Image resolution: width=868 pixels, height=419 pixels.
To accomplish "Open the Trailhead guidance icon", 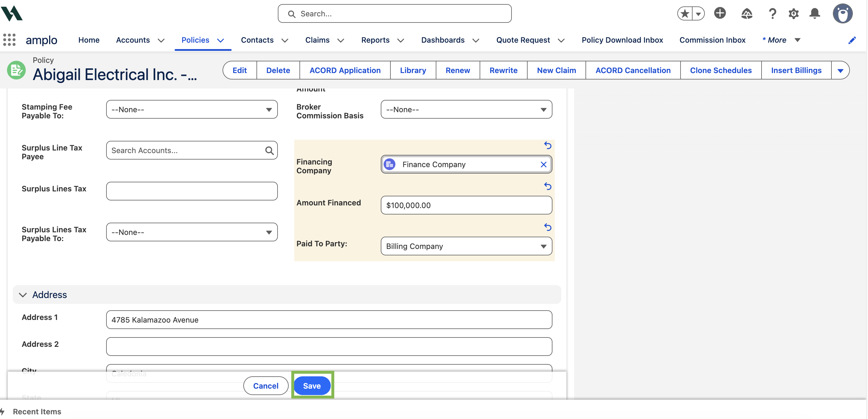I will coord(747,13).
